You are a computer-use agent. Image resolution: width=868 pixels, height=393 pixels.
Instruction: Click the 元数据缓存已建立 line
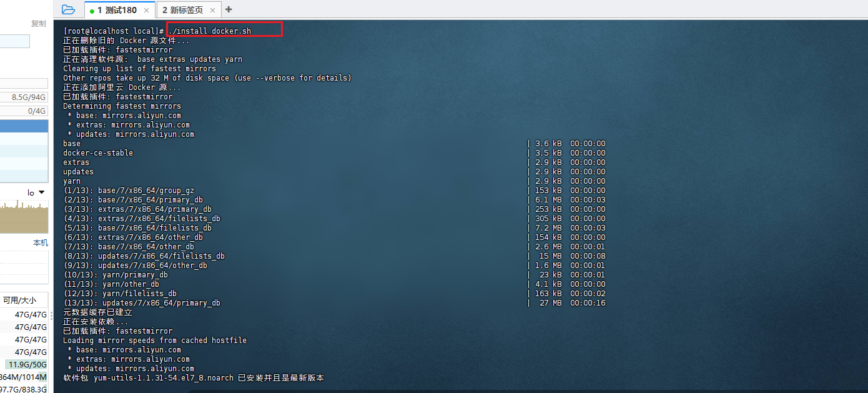97,312
